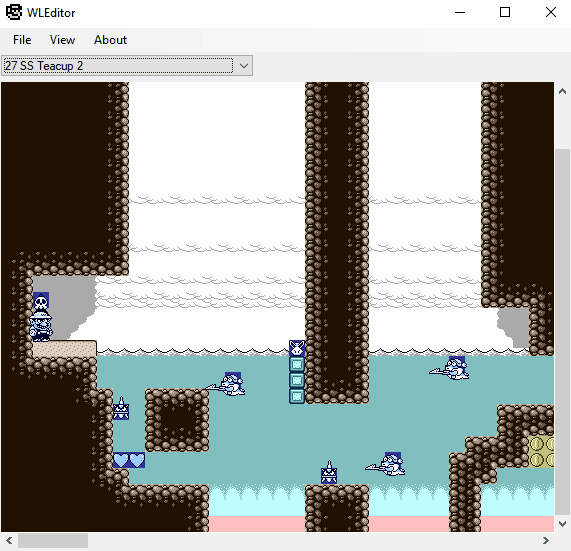Select the swordfish enemy near the bottom spikes
This screenshot has height=551, width=571.
coord(385,464)
